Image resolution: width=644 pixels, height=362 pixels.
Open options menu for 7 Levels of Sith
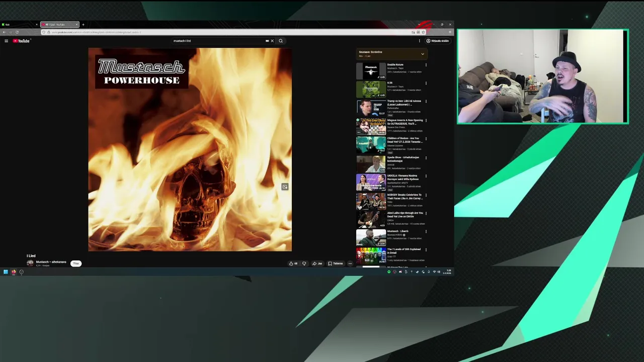point(426,250)
